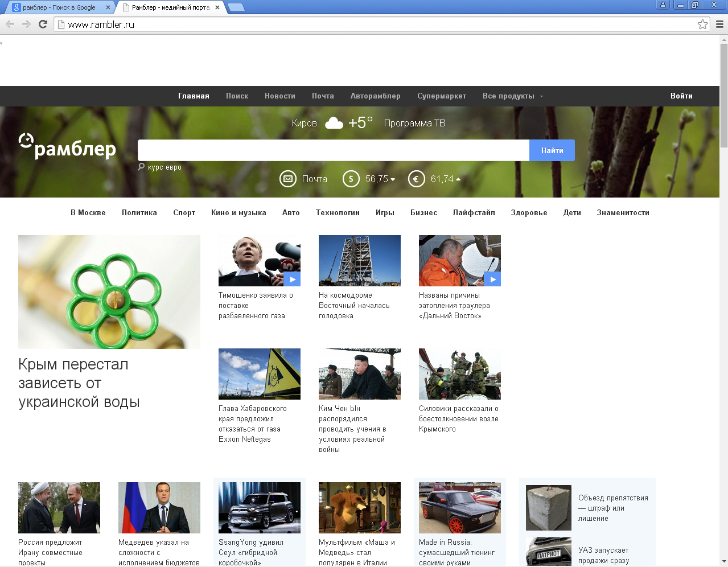Click into the Rambler search field
The width and height of the screenshot is (728, 567).
tap(334, 150)
